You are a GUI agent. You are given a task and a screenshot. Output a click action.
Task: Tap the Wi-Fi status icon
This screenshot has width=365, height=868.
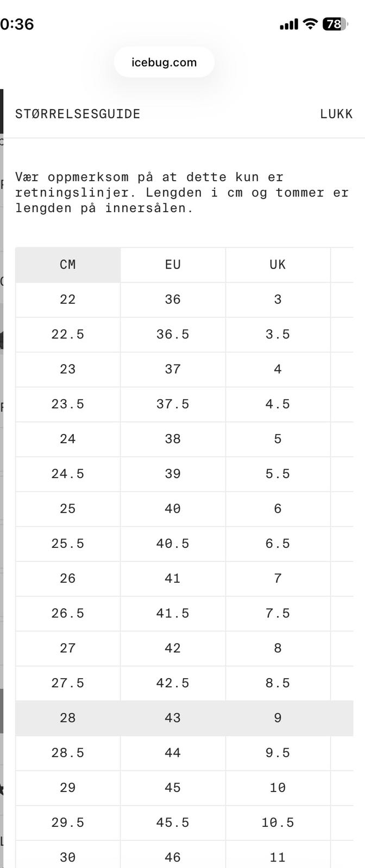coord(310,24)
